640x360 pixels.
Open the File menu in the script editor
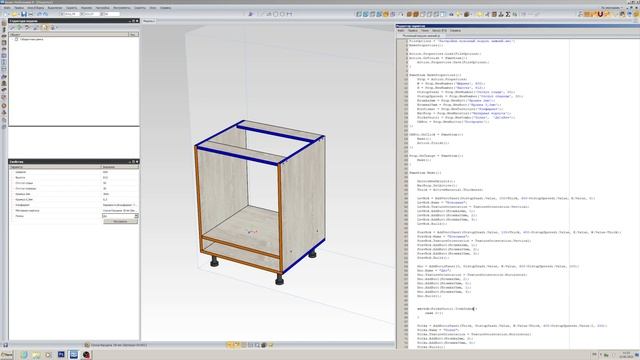click(401, 31)
